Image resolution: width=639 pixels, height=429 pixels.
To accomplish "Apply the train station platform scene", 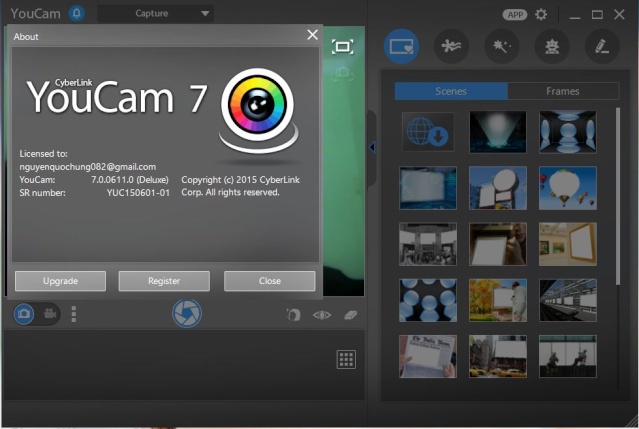I will [568, 300].
